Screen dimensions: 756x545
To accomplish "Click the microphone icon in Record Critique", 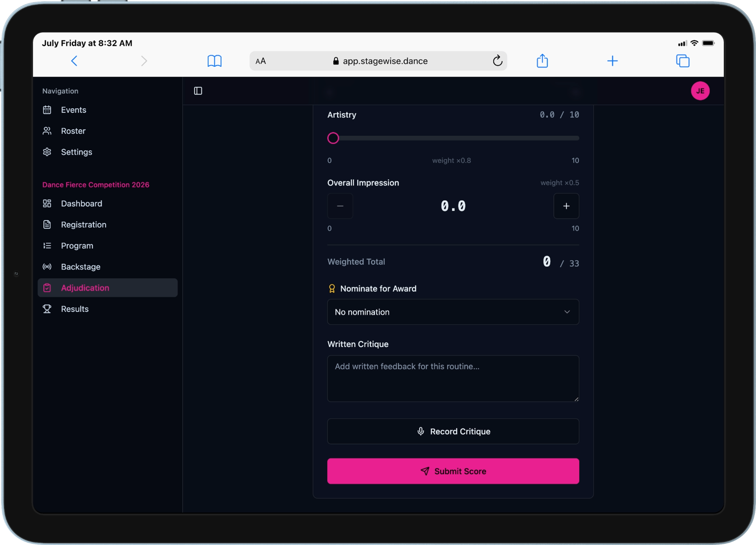I will [421, 432].
